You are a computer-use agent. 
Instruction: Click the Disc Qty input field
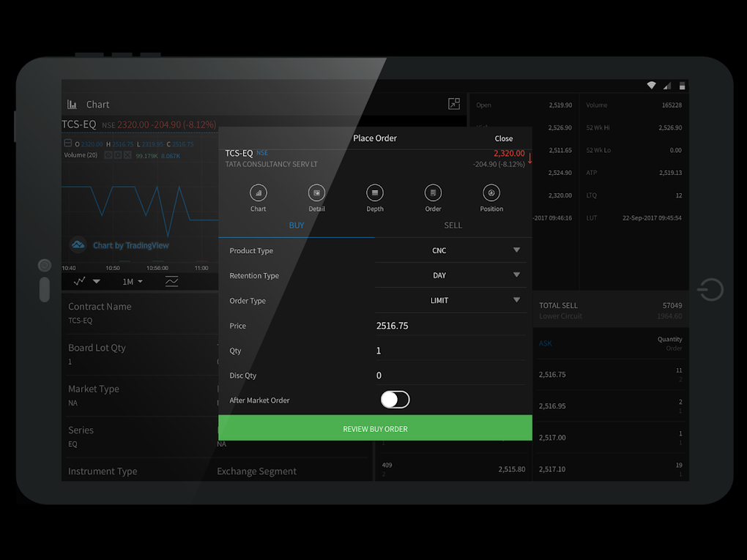pyautogui.click(x=450, y=376)
